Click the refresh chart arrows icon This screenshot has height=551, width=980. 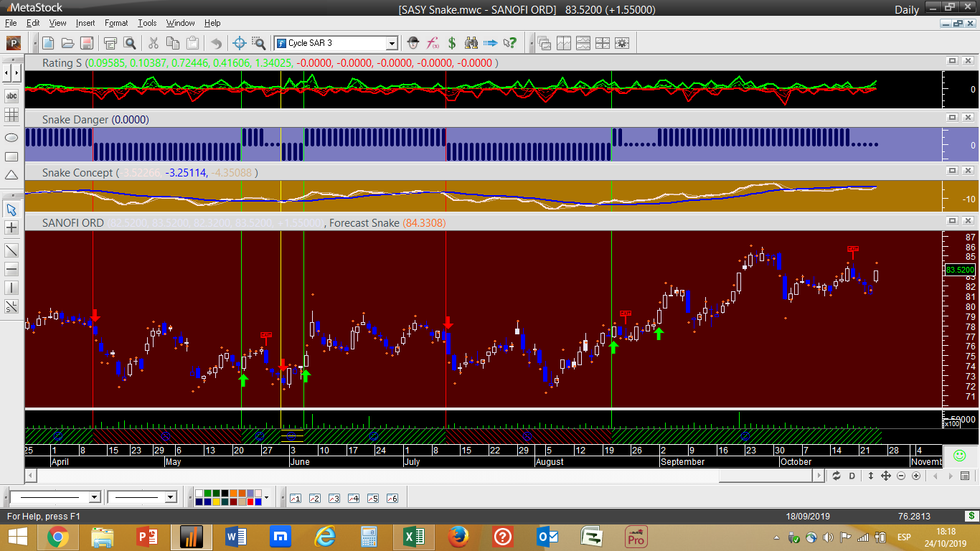(836, 476)
